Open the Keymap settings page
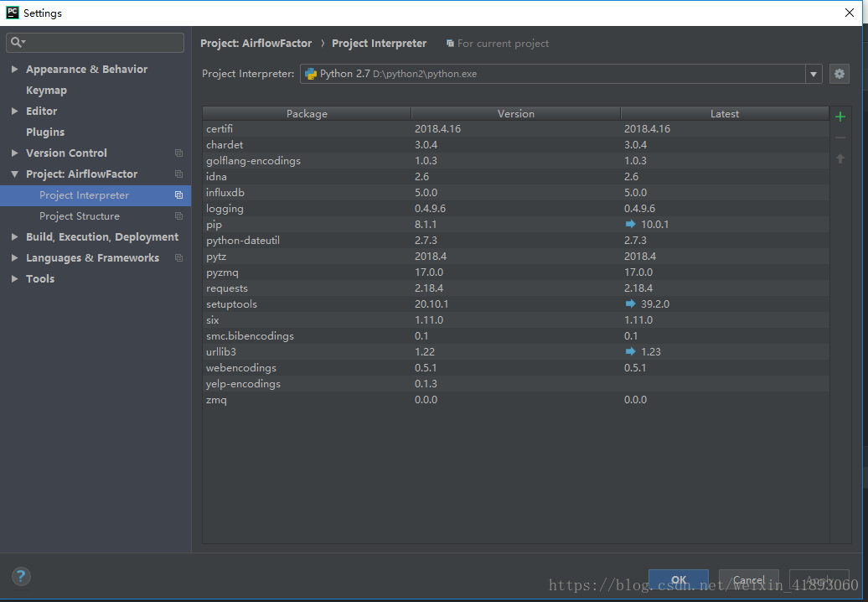 [47, 91]
